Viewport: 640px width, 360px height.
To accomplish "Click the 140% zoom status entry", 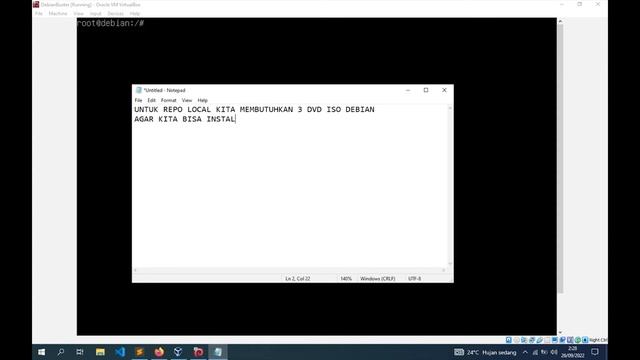I will coord(346,279).
